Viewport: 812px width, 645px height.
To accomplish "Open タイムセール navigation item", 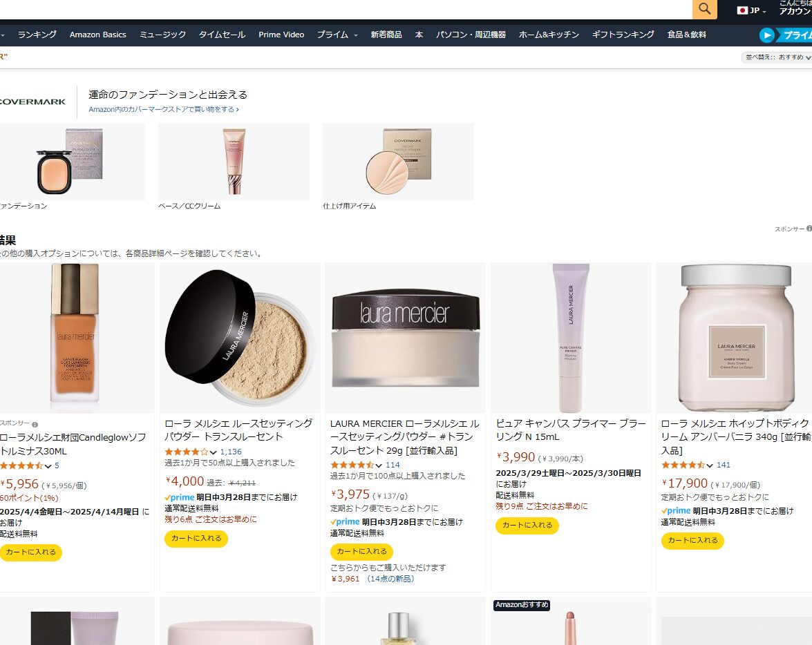I will pyautogui.click(x=222, y=35).
